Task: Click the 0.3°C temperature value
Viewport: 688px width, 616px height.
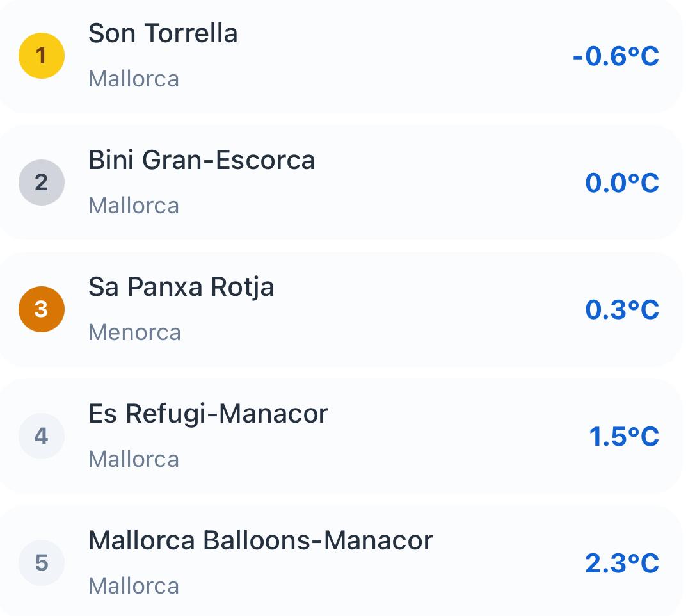Action: click(x=622, y=310)
